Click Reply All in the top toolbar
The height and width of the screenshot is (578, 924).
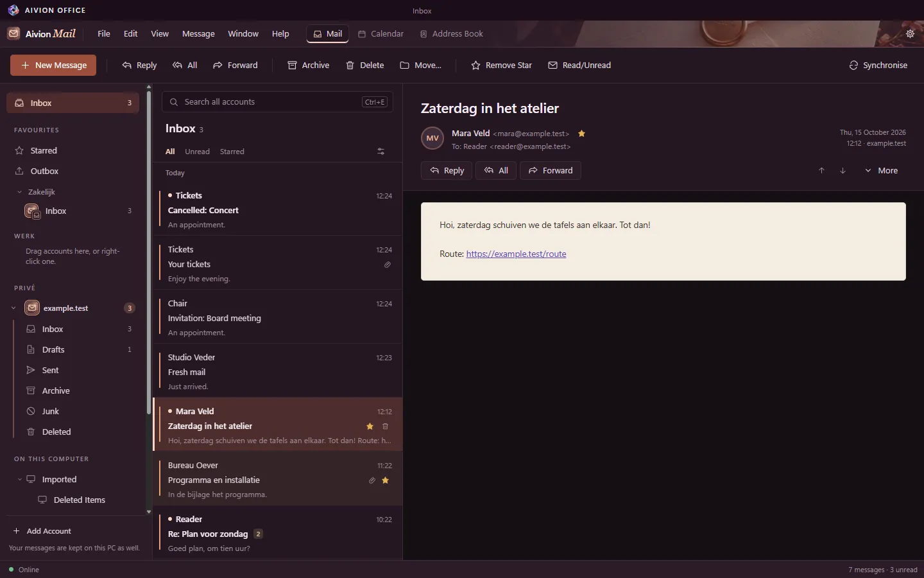click(x=185, y=66)
